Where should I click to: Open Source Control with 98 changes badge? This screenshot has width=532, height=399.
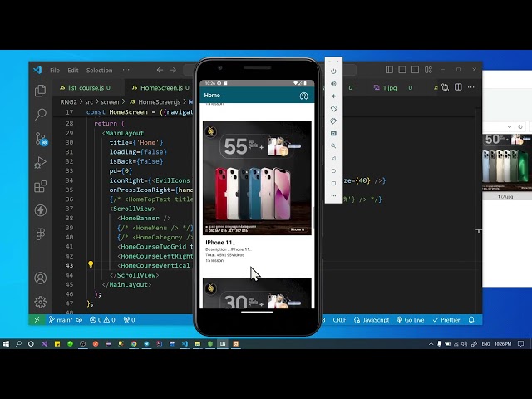41,139
